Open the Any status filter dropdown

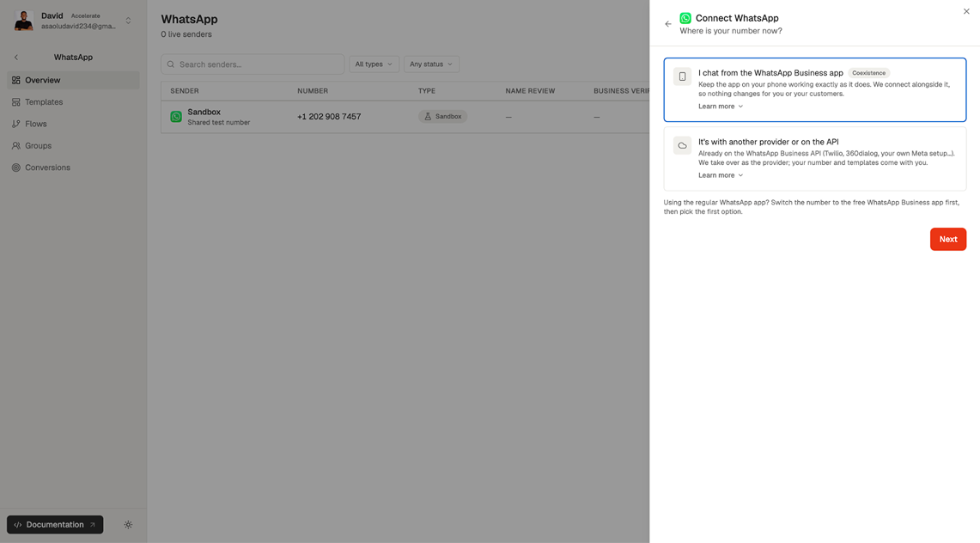coord(431,64)
